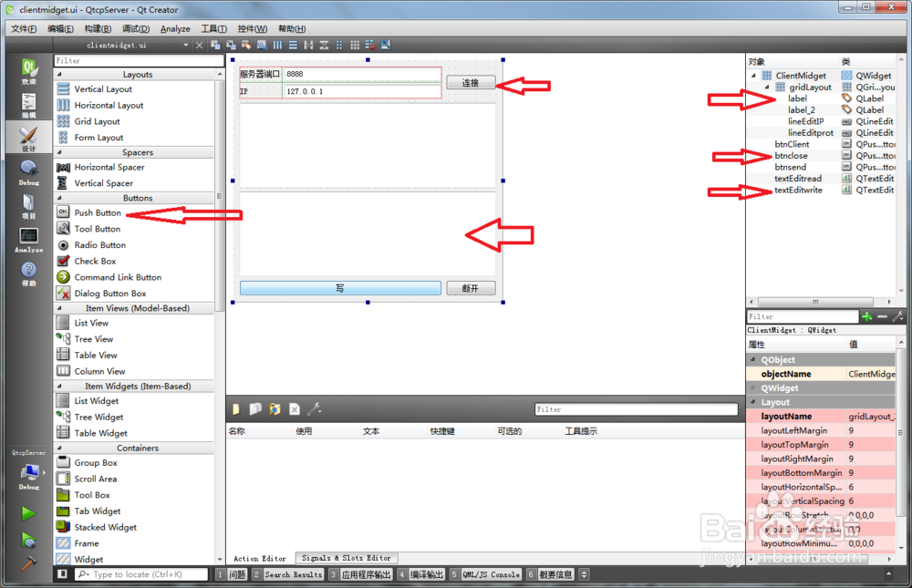
Task: Collapse the Buttons widget category
Action: tap(59, 199)
